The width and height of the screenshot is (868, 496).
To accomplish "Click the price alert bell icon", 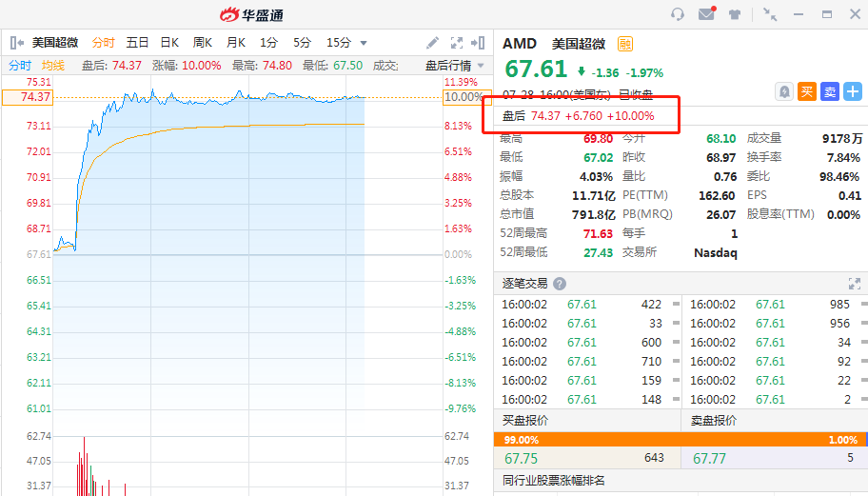I will [784, 91].
